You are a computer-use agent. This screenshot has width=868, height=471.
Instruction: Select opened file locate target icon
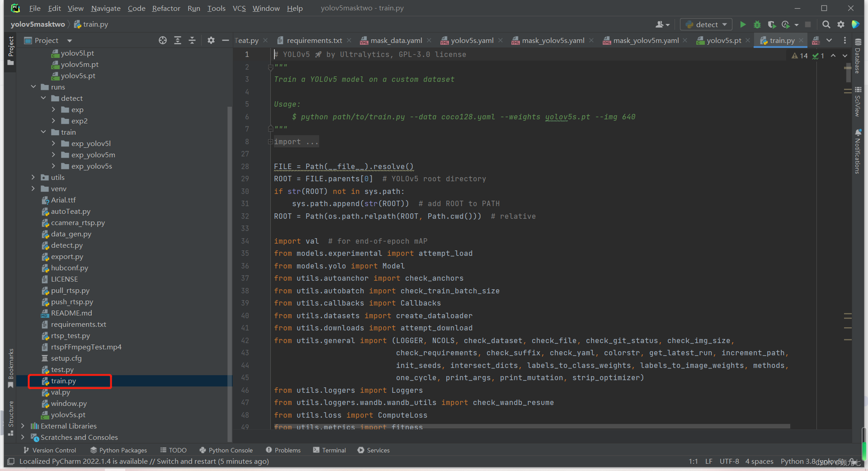[163, 40]
